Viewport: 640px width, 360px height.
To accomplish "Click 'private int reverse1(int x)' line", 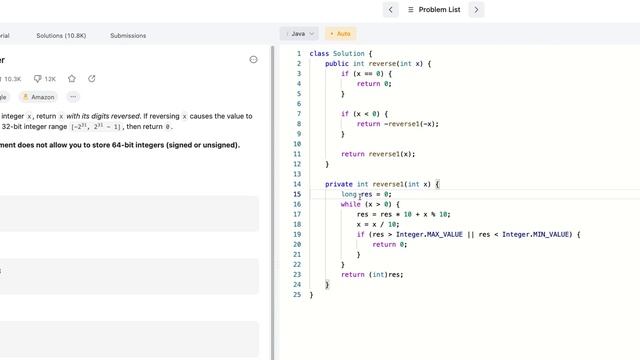I will coord(382,184).
